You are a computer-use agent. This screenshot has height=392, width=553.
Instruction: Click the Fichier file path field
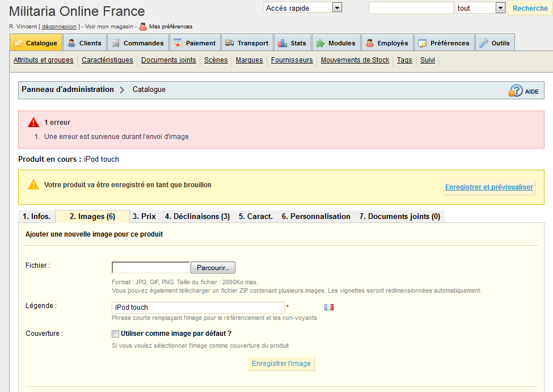[x=151, y=267]
